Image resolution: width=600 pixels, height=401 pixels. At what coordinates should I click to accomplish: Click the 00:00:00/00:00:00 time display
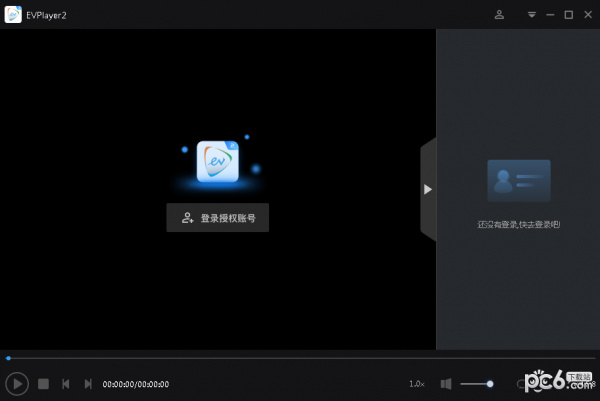click(x=135, y=384)
